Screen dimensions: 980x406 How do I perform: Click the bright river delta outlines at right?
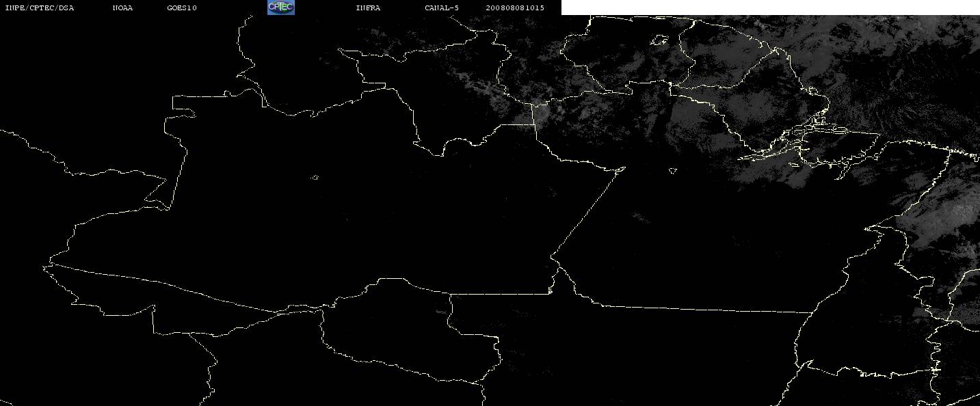point(807,144)
